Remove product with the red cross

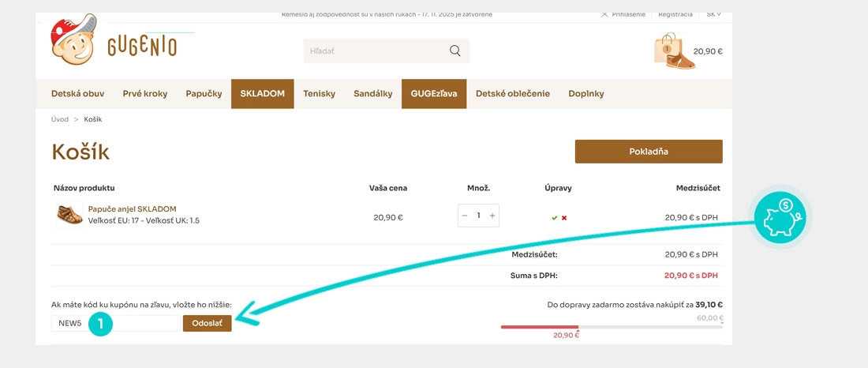point(564,218)
